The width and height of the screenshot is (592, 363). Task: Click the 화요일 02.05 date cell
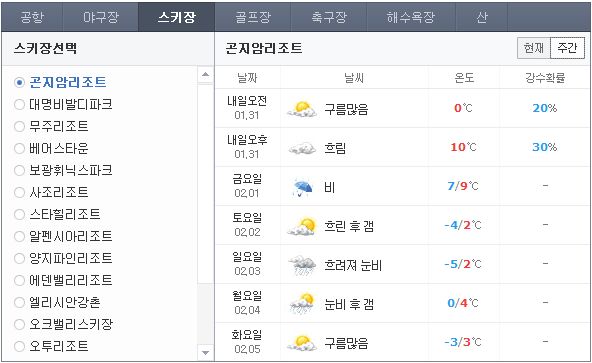[x=247, y=341]
